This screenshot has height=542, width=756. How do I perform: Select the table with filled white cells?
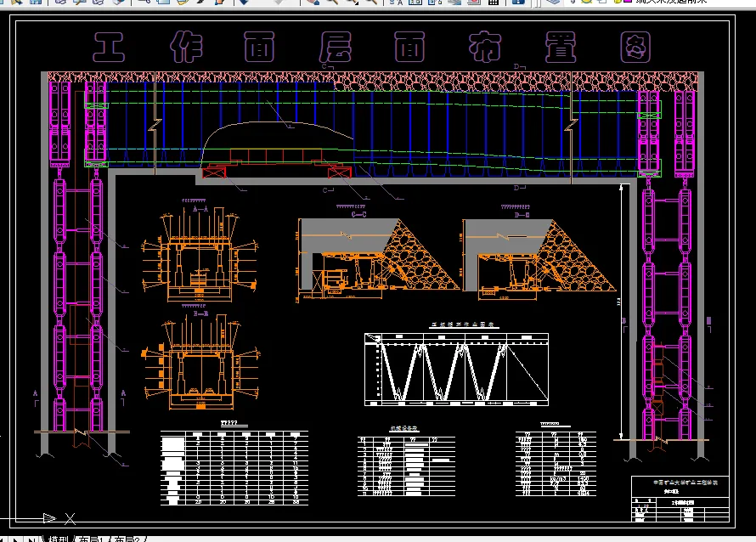pos(234,468)
